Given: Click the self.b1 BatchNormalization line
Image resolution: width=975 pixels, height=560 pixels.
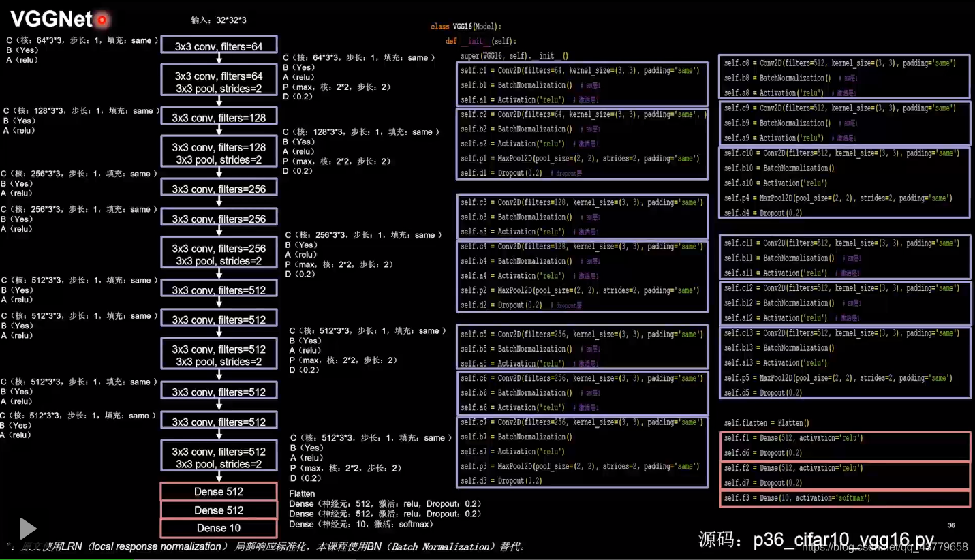Looking at the screenshot, I should pos(517,85).
